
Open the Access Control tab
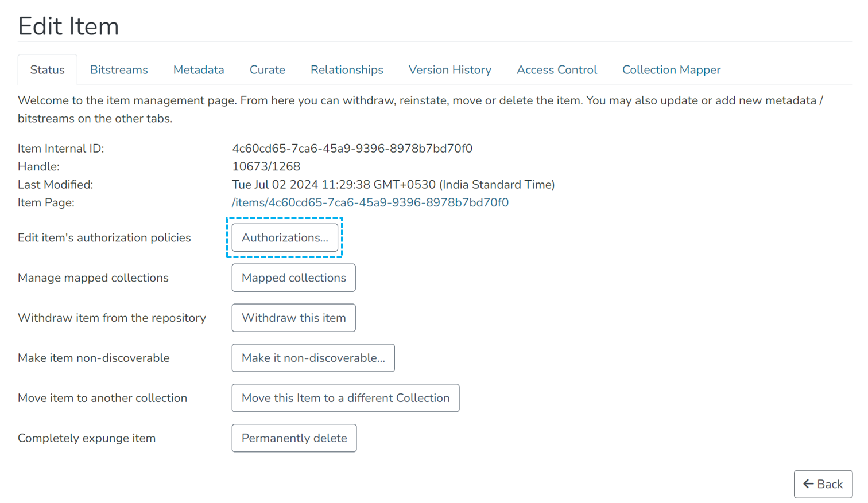point(556,70)
